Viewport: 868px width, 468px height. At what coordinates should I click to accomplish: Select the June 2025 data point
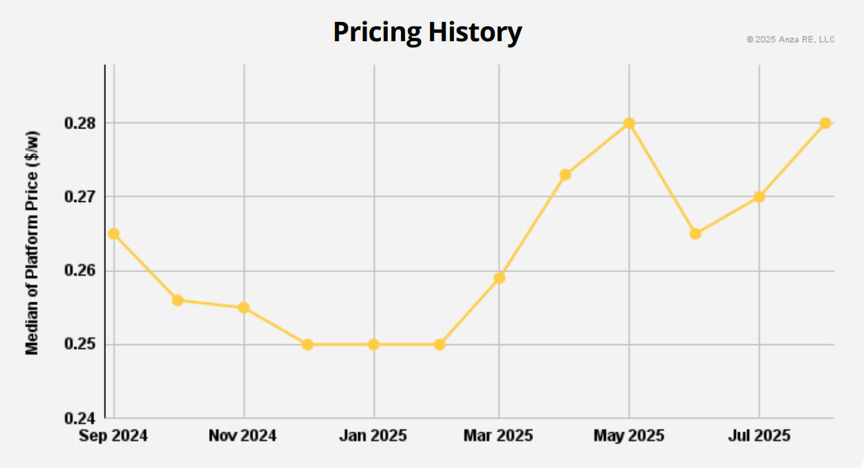pyautogui.click(x=695, y=234)
